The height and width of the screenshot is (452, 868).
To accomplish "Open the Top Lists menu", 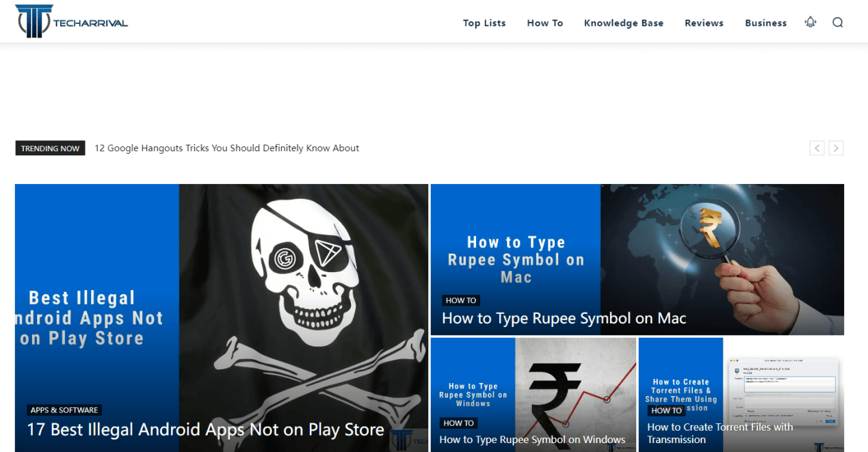I will click(484, 23).
